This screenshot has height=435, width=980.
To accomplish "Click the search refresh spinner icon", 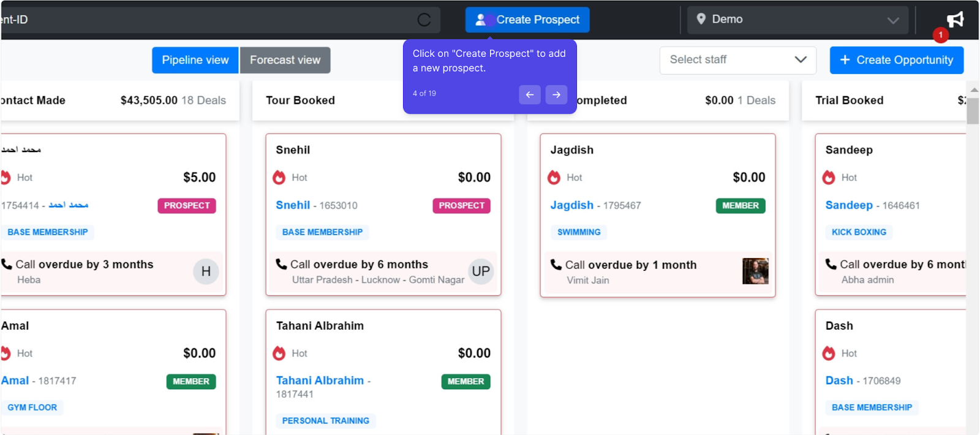I will click(424, 20).
